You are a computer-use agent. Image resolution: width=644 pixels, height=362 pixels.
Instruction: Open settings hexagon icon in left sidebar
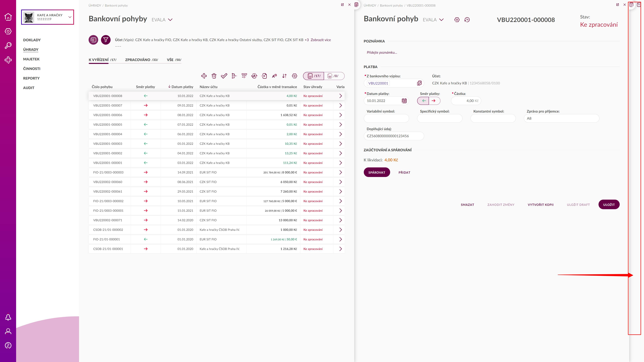pos(8,31)
